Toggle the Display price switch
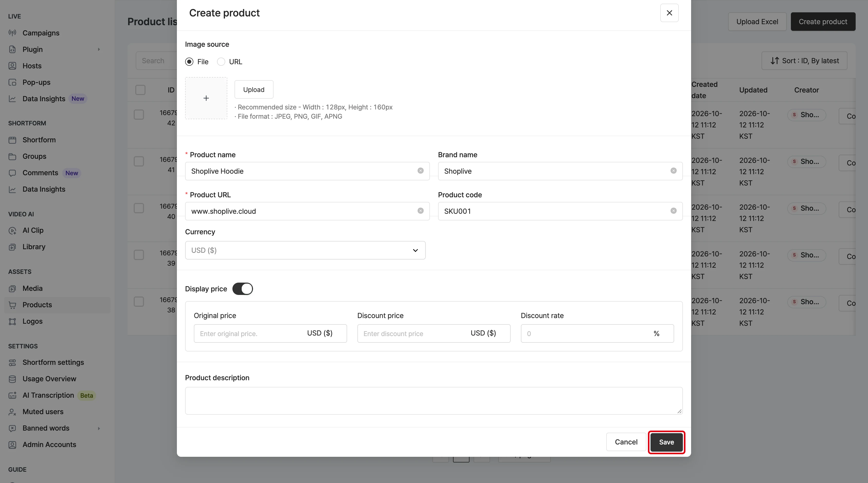Viewport: 868px width, 483px height. (x=243, y=289)
